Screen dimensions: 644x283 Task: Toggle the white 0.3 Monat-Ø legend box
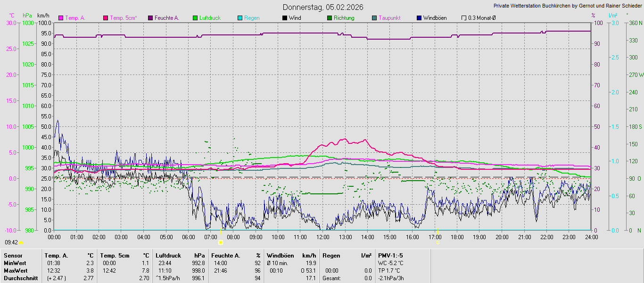[x=464, y=18]
